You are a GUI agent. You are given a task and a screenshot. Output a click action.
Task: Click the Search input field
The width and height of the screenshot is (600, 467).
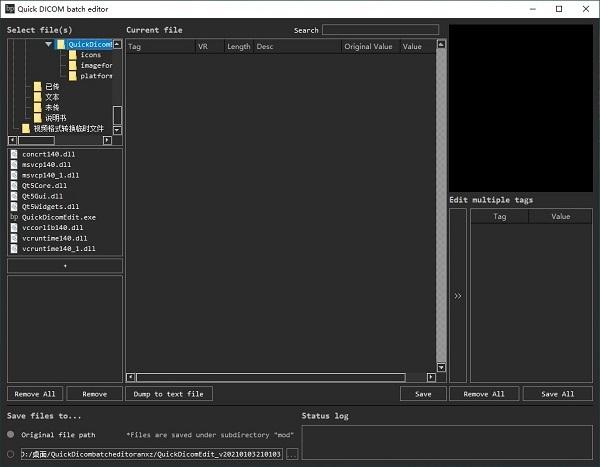[x=380, y=30]
